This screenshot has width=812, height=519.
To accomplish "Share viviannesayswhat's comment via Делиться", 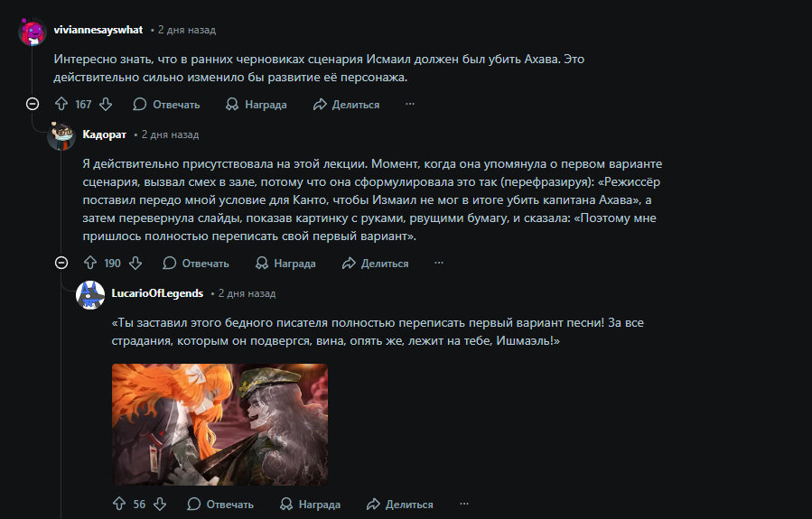I will click(346, 105).
